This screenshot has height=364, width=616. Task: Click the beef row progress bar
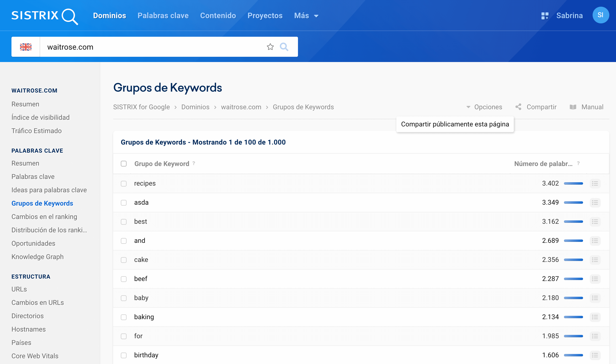pos(573,279)
